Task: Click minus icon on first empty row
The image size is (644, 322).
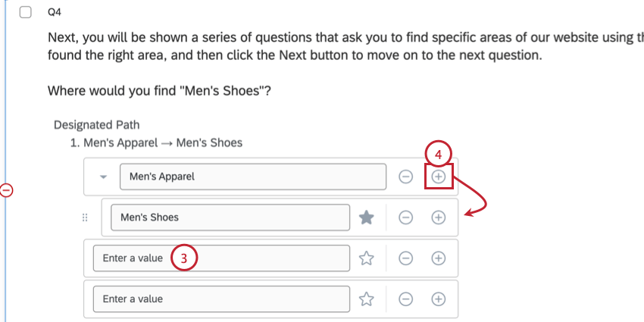Action: click(x=406, y=258)
